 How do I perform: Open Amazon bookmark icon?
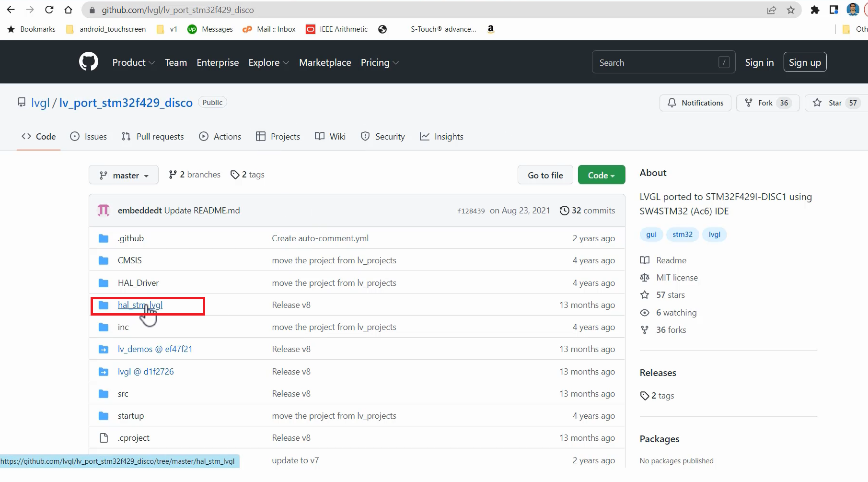click(490, 29)
